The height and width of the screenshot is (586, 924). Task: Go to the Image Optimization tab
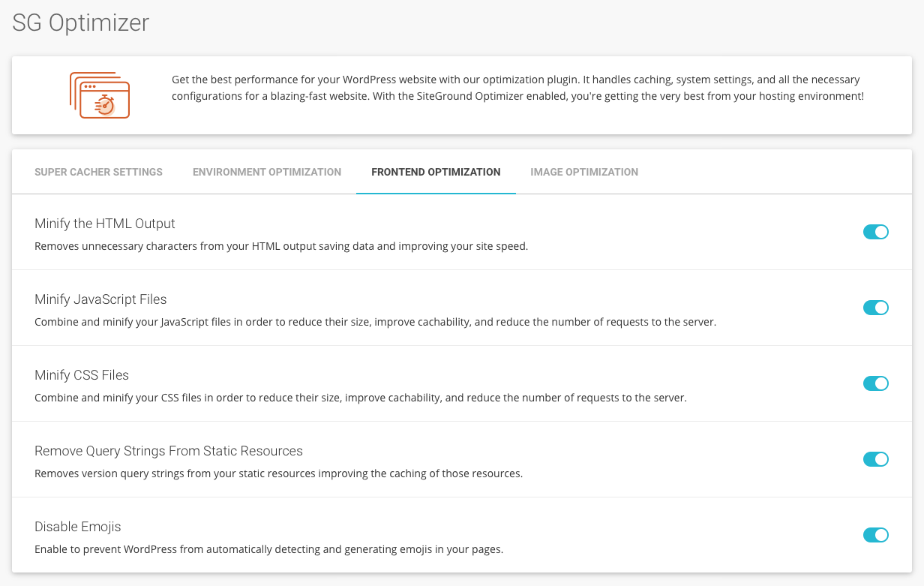point(584,172)
